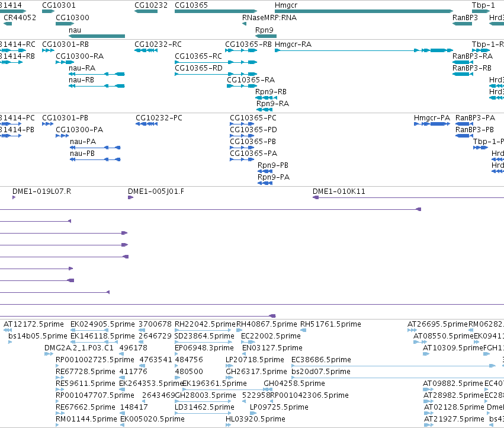
Task: Click the Hmgcr-RA transcript label
Action: [x=293, y=44]
